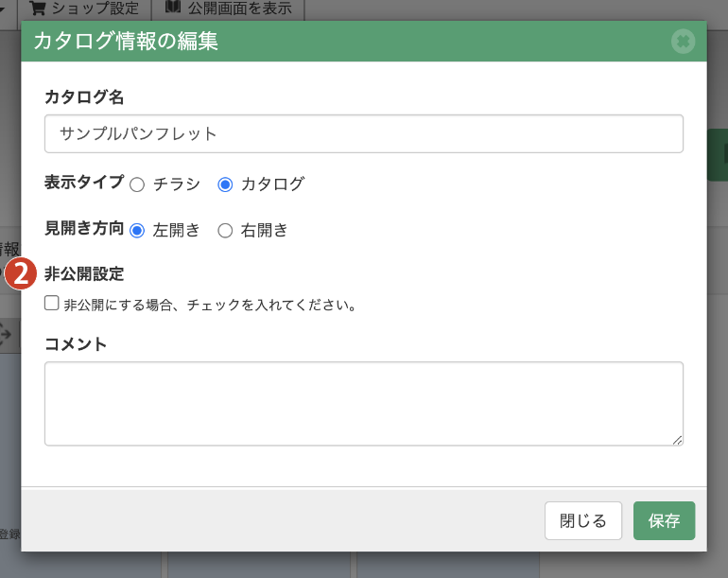Click inside the コメント text area
The width and height of the screenshot is (728, 578).
[x=364, y=403]
